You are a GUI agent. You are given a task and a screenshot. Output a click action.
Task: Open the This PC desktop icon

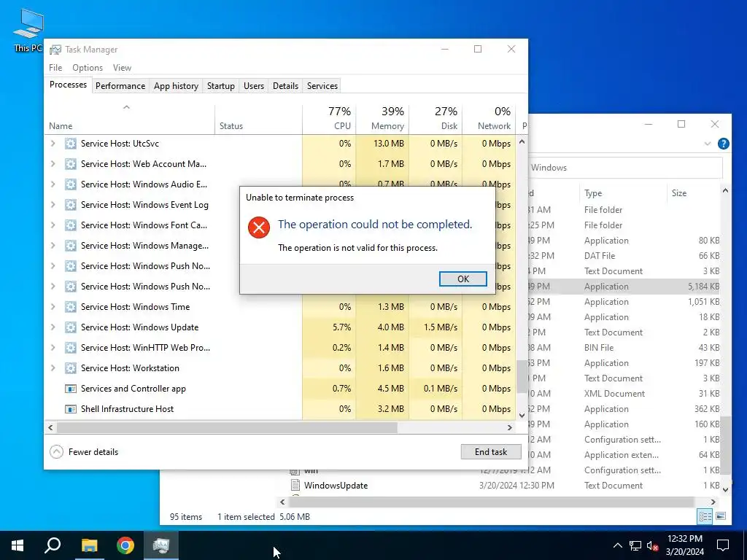[x=28, y=30]
